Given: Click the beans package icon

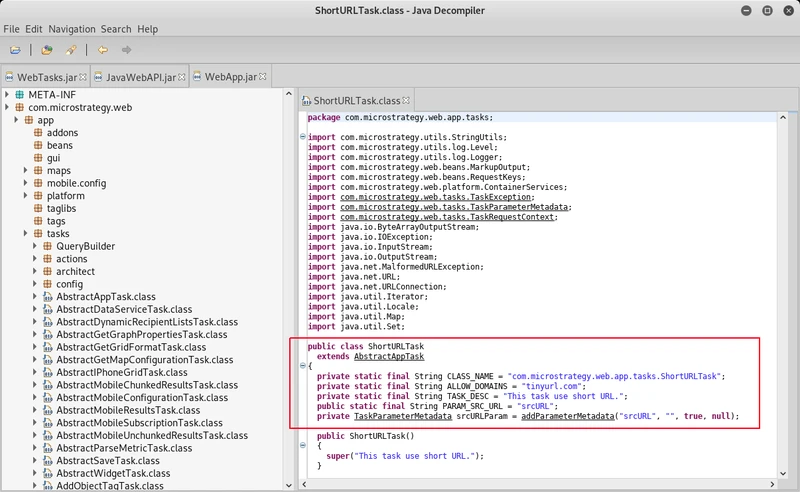Looking at the screenshot, I should tap(38, 145).
